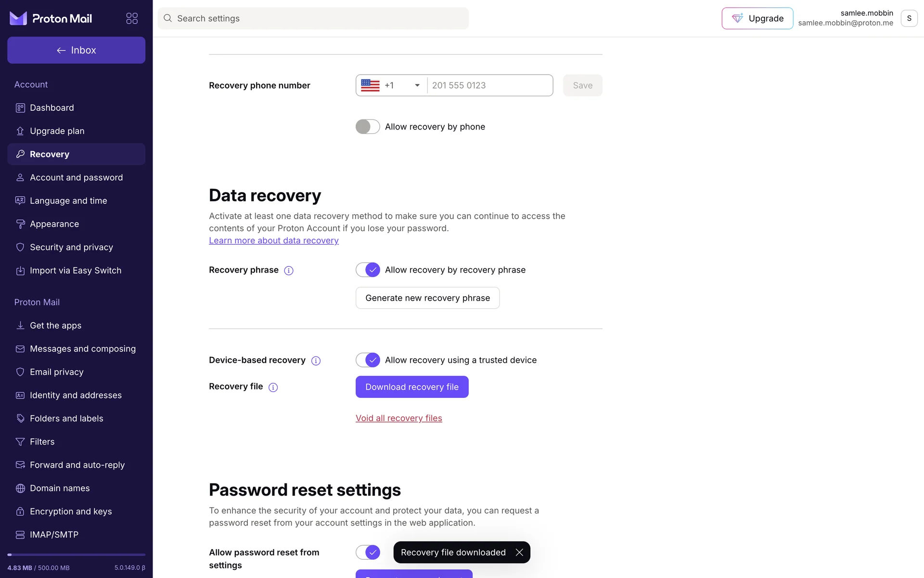The image size is (924, 578).
Task: Click the Proton Mail logo
Action: coord(51,18)
